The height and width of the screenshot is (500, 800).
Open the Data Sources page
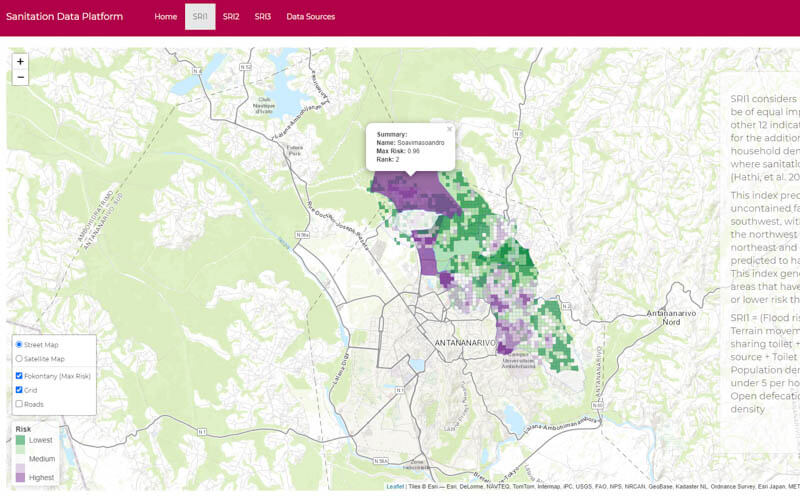311,17
